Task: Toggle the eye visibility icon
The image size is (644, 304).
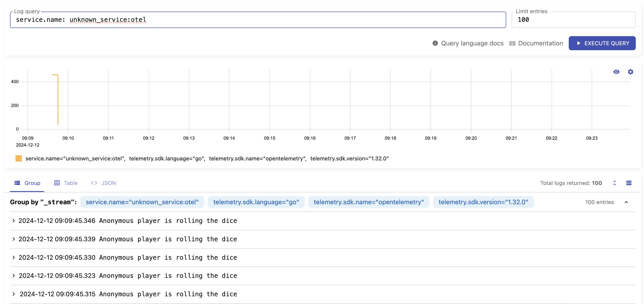Action: (x=616, y=72)
